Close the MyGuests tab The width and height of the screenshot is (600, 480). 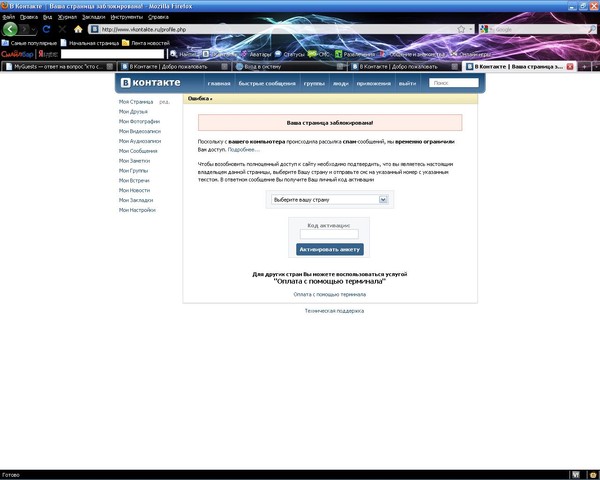109,67
